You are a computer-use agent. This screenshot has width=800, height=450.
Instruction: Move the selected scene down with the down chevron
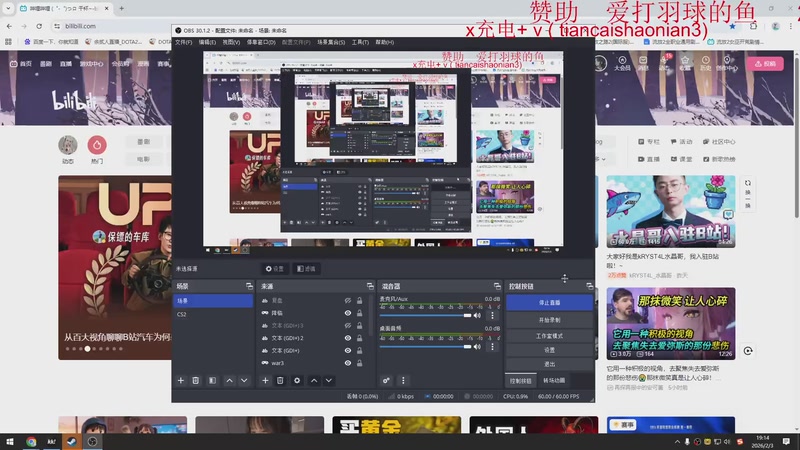click(x=244, y=381)
